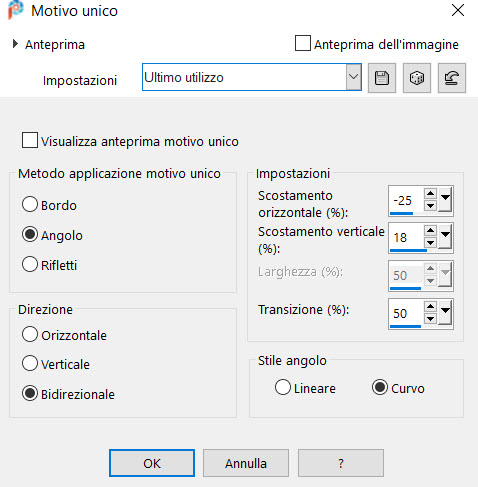Click the reset to default arrow icon
478x487 pixels.
tap(452, 78)
